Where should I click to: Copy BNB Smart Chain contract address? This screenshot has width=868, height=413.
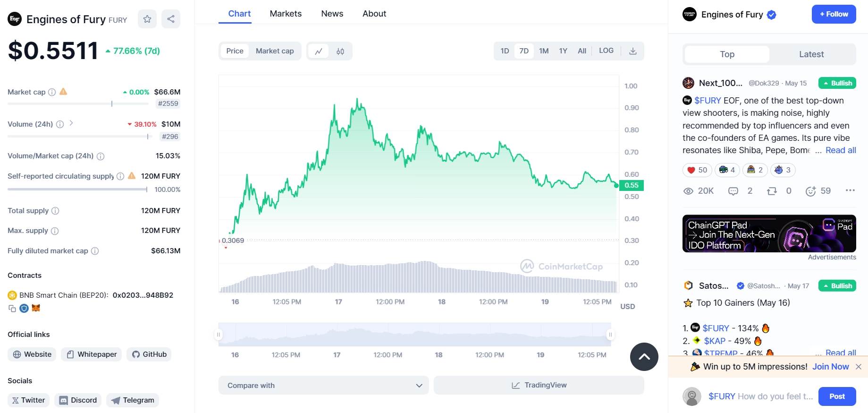coord(12,309)
